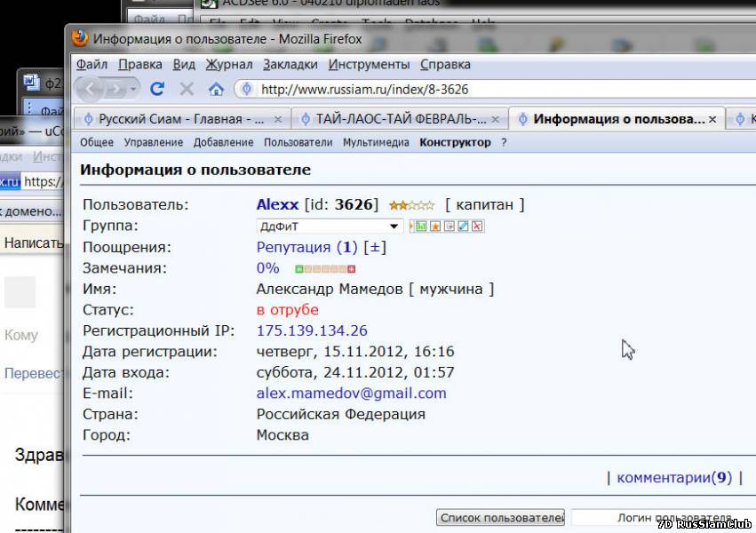756x533 pixels.
Task: Click the Кому field in background mail window
Action: [x=21, y=335]
